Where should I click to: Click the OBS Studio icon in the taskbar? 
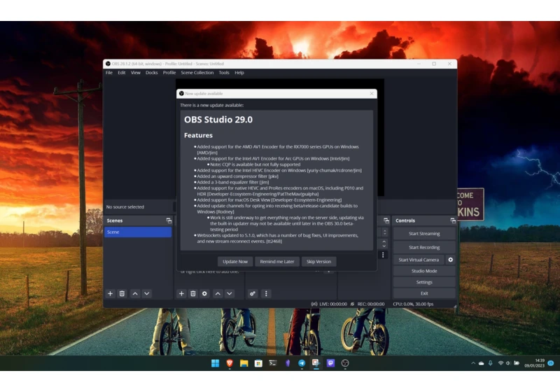(345, 363)
